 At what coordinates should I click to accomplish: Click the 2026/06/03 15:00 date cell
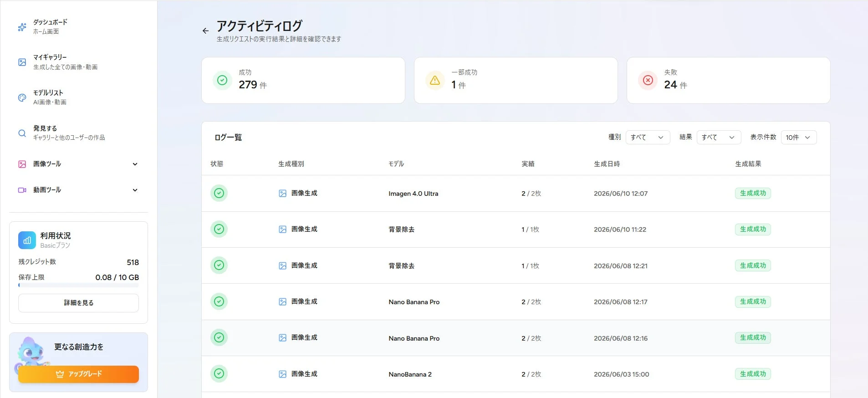click(x=621, y=374)
